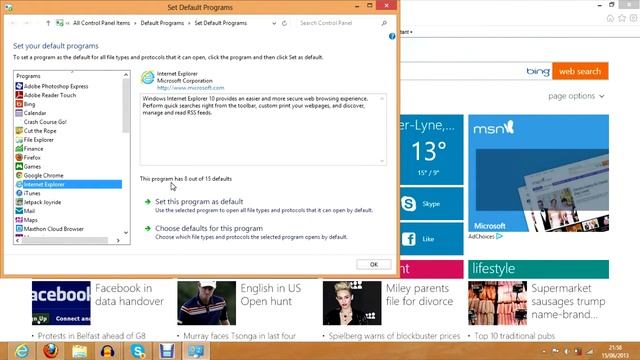640x360 pixels.
Task: Navigate to Default Programs breadcrumb
Action: [162, 23]
